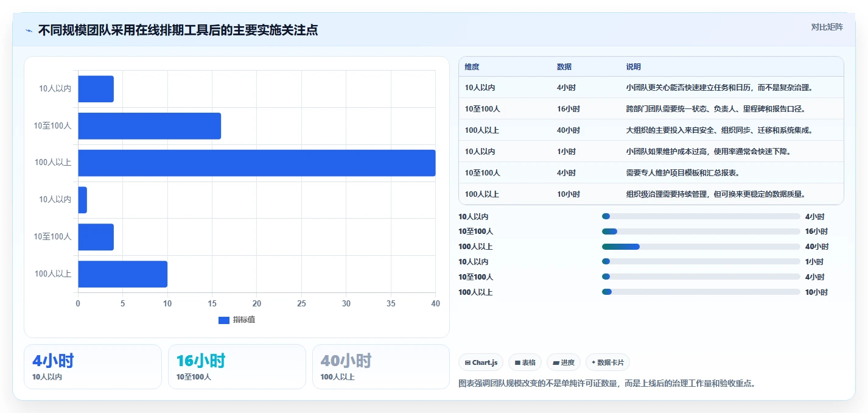Viewport: 868px width, 413px height.
Task: Click the 40小时 value beside the progress list
Action: click(x=817, y=247)
